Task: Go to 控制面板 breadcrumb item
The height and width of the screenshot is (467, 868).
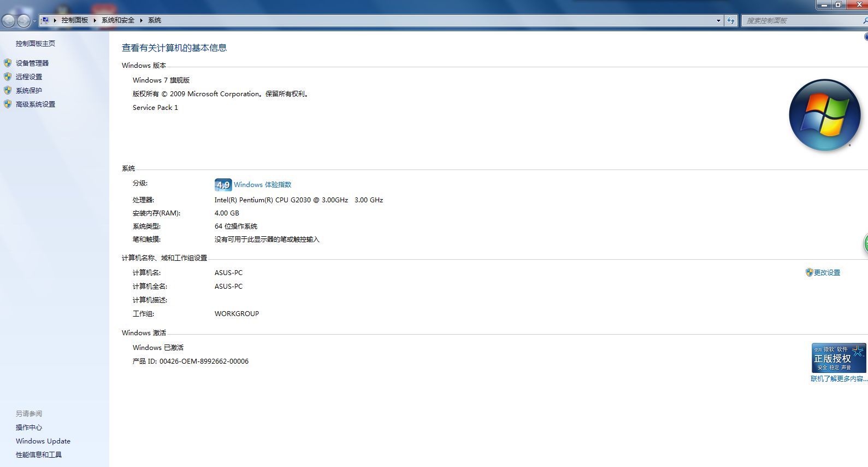Action: [x=75, y=20]
